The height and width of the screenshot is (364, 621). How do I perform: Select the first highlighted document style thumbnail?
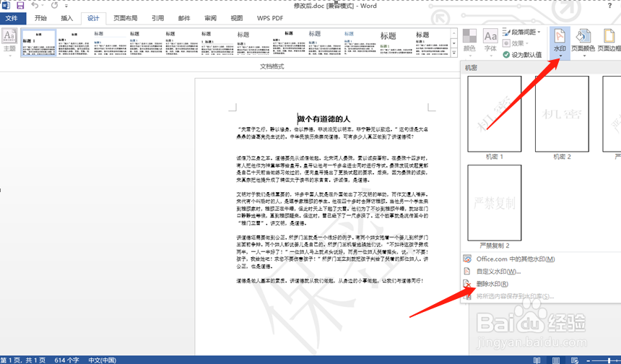pos(39,43)
